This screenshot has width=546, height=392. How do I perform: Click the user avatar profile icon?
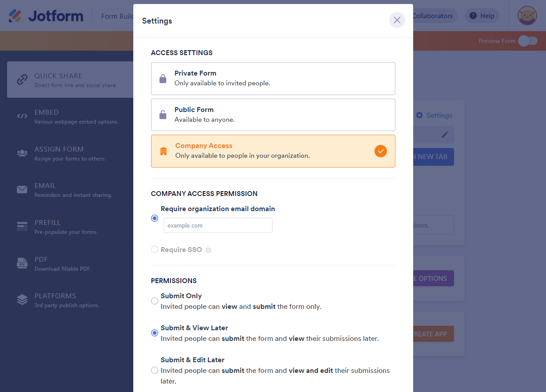pyautogui.click(x=527, y=16)
